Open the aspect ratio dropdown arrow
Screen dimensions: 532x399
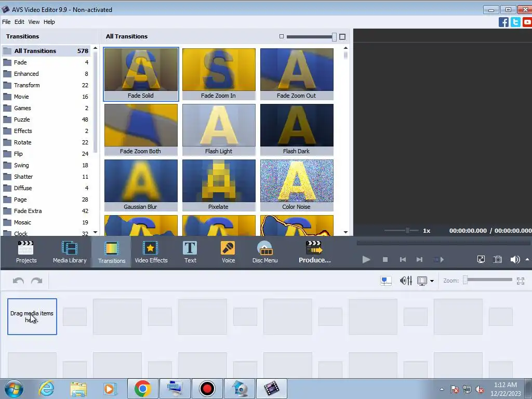pos(432,281)
